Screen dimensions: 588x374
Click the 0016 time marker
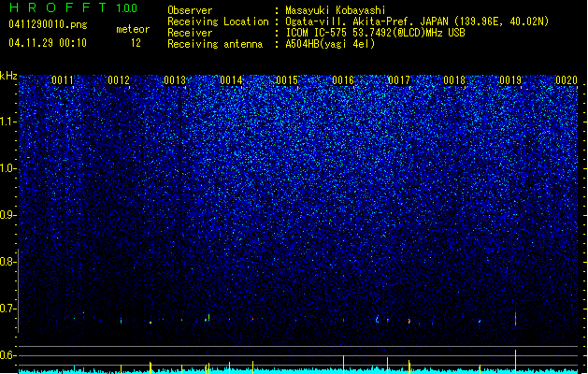tap(343, 80)
